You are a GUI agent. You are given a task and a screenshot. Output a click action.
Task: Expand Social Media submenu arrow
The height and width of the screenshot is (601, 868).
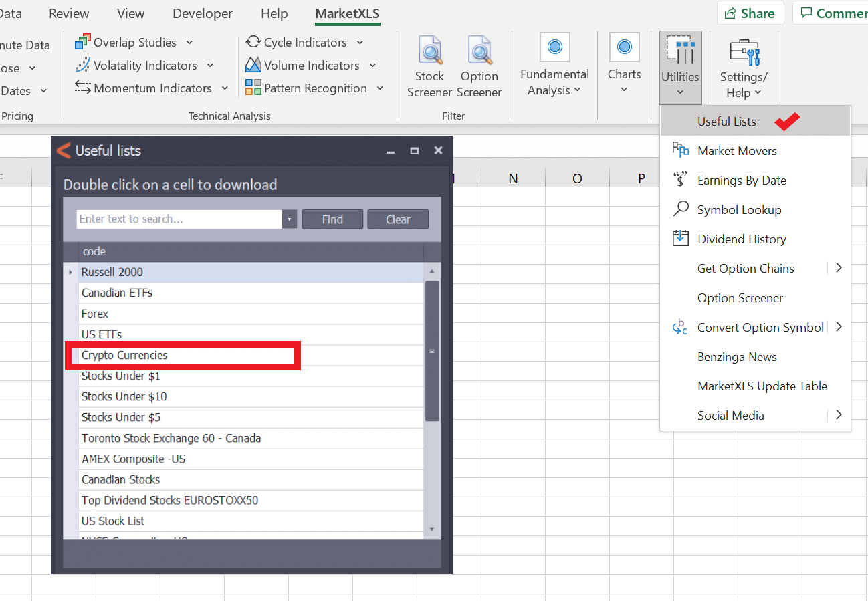click(x=839, y=415)
